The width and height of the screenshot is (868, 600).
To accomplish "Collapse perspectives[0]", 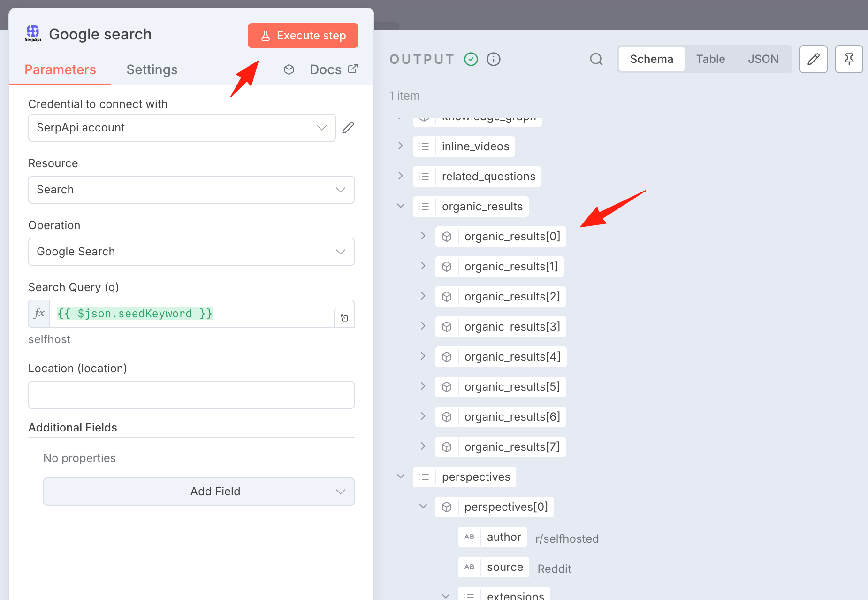I will point(423,507).
